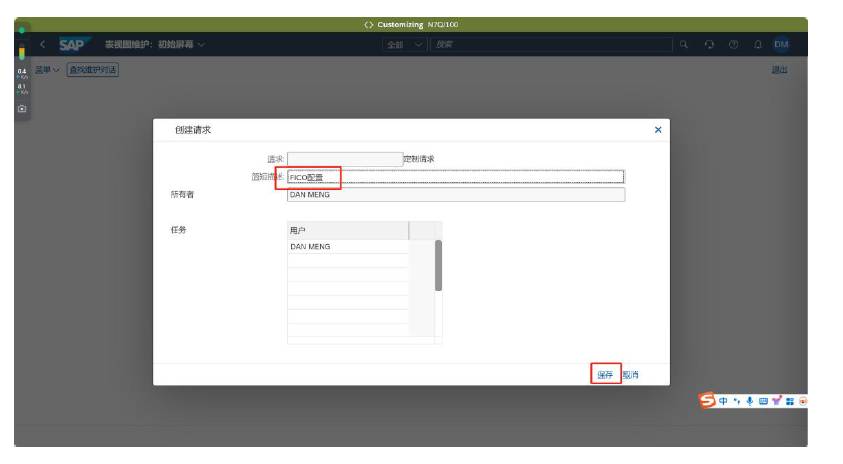This screenshot has height=464, width=843.
Task: Click the Sogou microphone voice input icon
Action: click(750, 401)
